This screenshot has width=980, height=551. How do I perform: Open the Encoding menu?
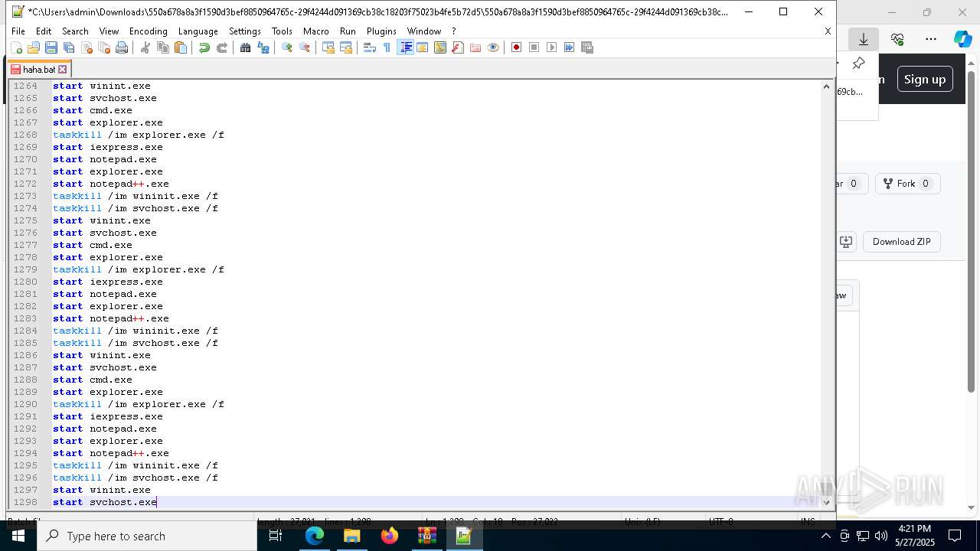pos(149,31)
